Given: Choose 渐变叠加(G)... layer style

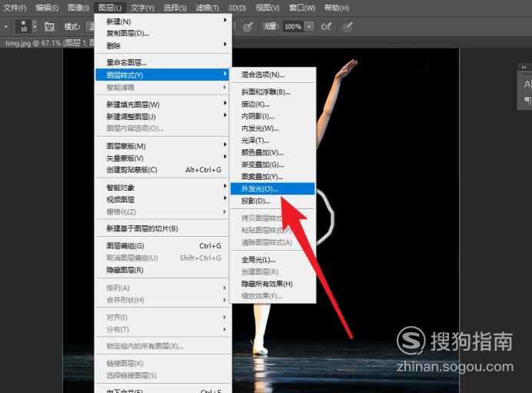Looking at the screenshot, I should (x=273, y=165).
